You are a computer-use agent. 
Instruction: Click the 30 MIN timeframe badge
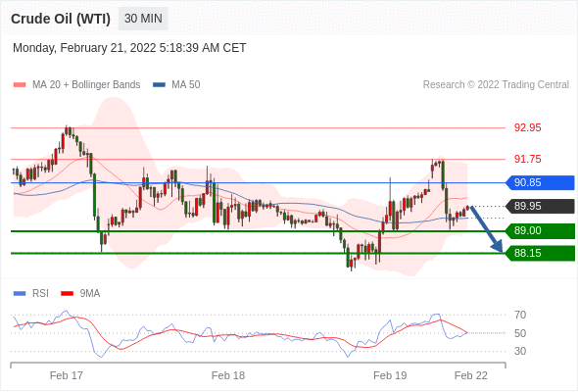click(x=143, y=19)
